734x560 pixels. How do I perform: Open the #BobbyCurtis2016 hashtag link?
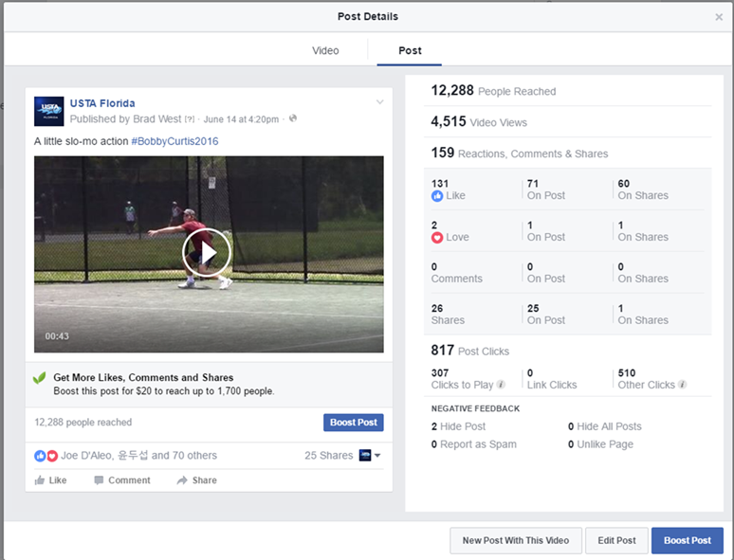coord(174,141)
